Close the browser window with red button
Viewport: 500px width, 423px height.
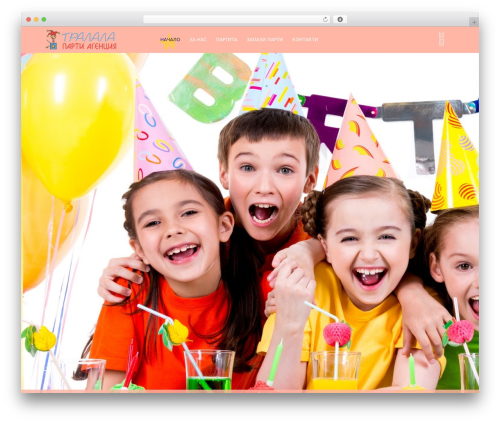pyautogui.click(x=29, y=19)
